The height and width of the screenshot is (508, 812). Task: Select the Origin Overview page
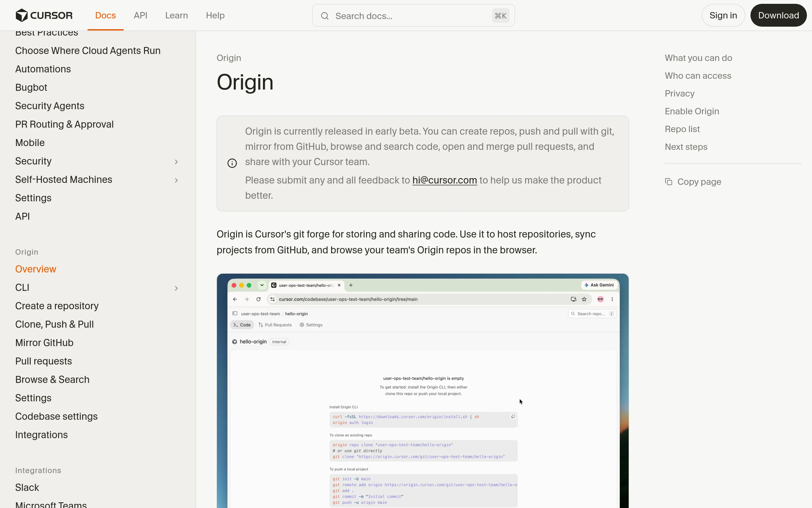point(36,269)
